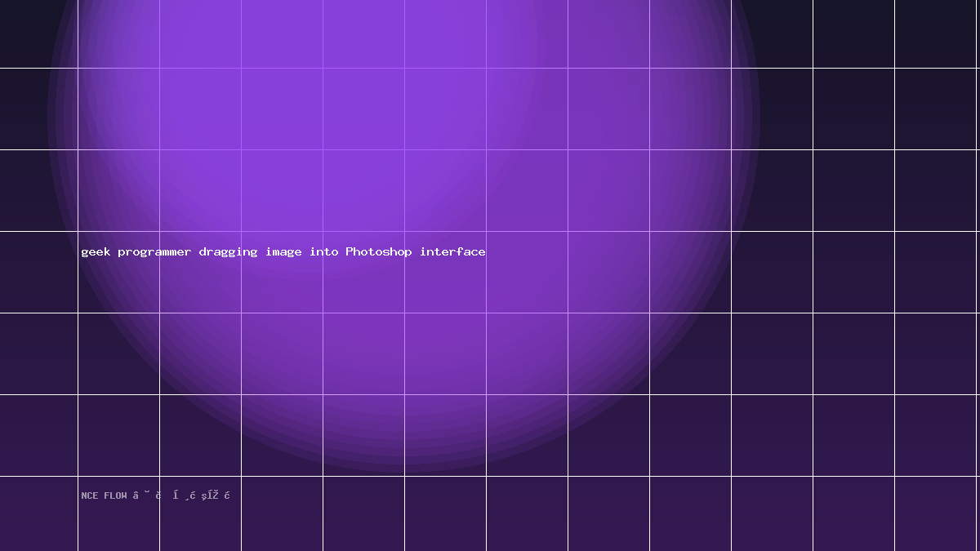Screen dimensions: 980x551
Task: Click the grid cell containing the "dragging" text
Action: coord(200,272)
